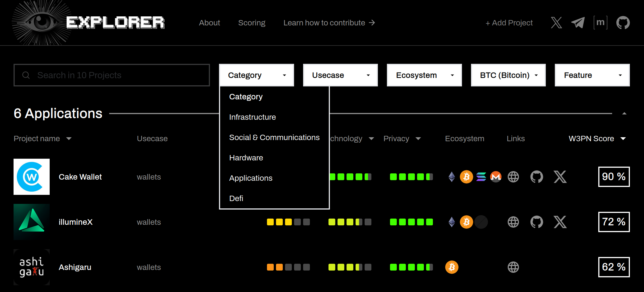Click Cake Wallet's Monero ecosystem icon
Viewport: 644px width, 292px height.
496,177
